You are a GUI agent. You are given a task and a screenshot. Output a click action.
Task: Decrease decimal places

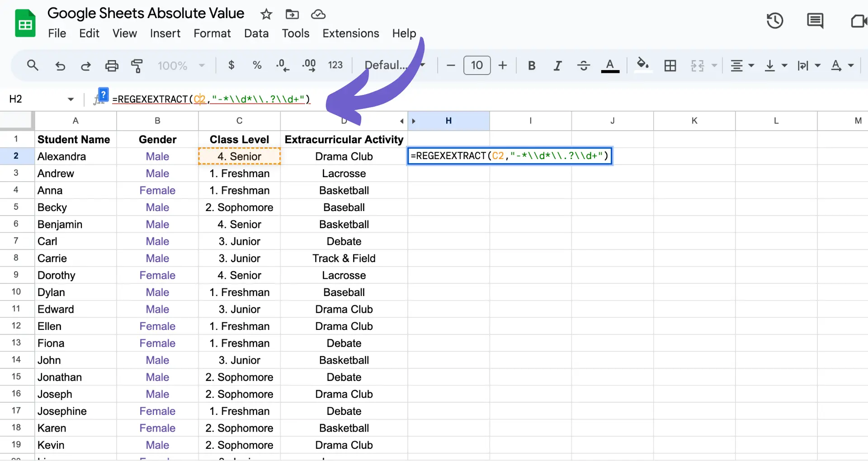point(283,66)
